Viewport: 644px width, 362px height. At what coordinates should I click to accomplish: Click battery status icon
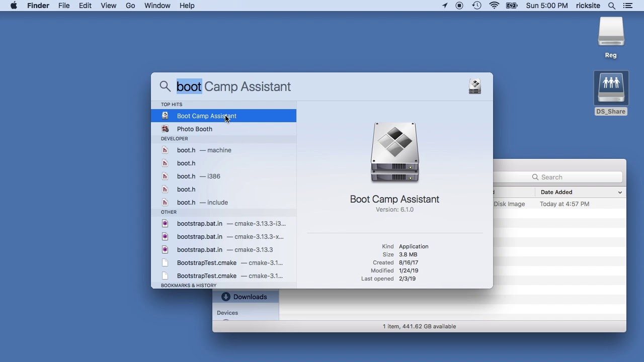(512, 6)
